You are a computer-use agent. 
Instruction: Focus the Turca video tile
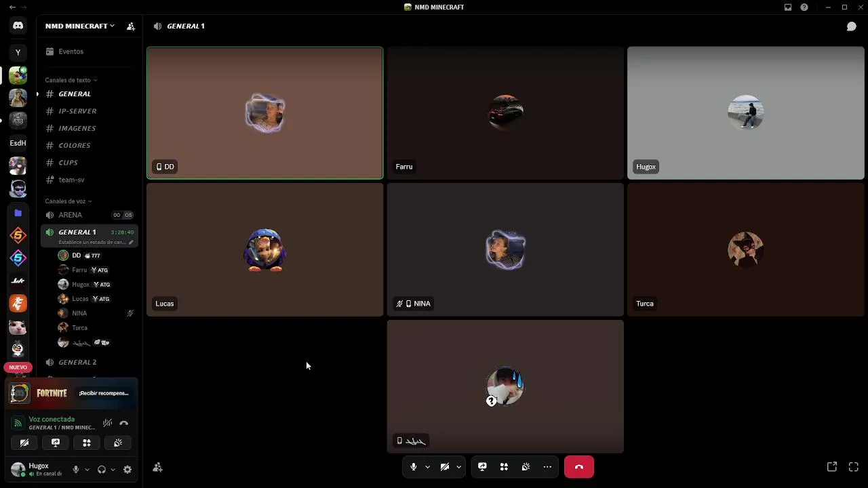[x=746, y=250]
